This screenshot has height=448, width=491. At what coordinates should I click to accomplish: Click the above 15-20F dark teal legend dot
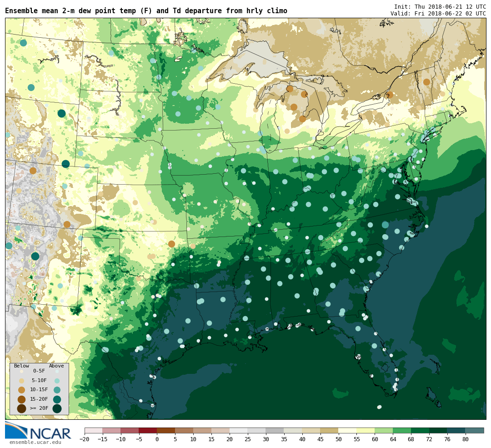point(57,399)
